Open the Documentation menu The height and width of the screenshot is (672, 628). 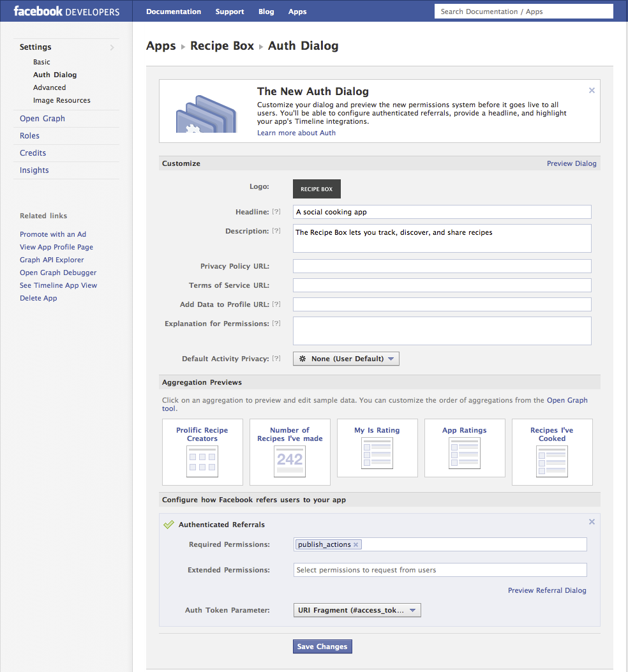174,11
